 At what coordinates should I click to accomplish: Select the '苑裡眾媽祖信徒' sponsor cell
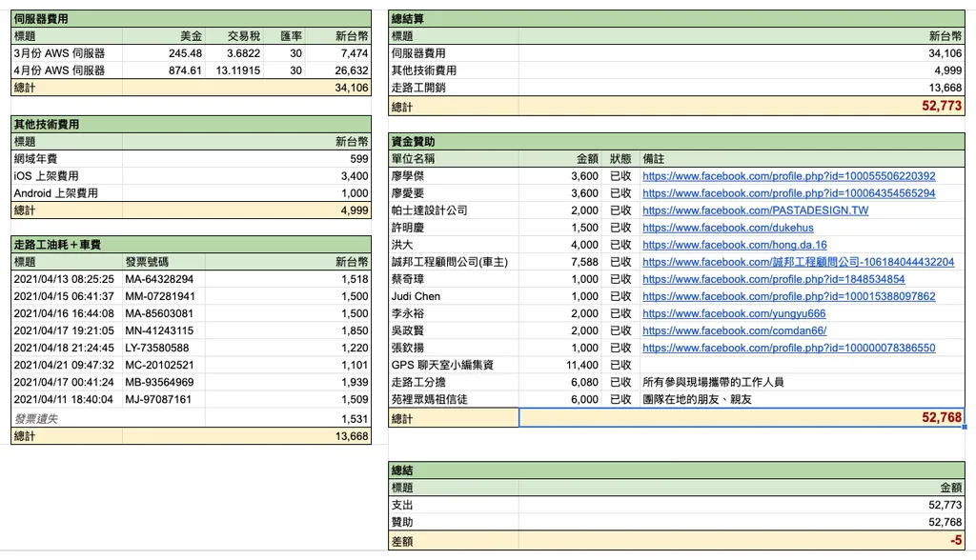click(454, 399)
